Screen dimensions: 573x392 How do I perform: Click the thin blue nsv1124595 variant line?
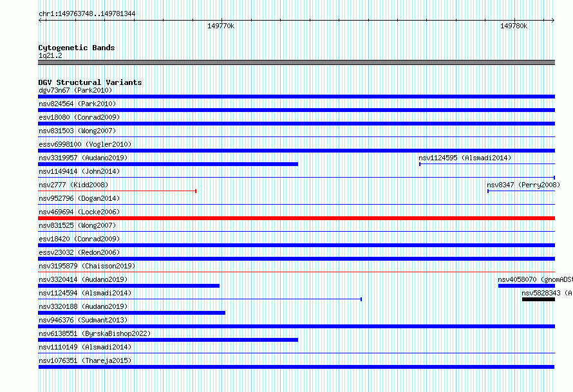487,164
